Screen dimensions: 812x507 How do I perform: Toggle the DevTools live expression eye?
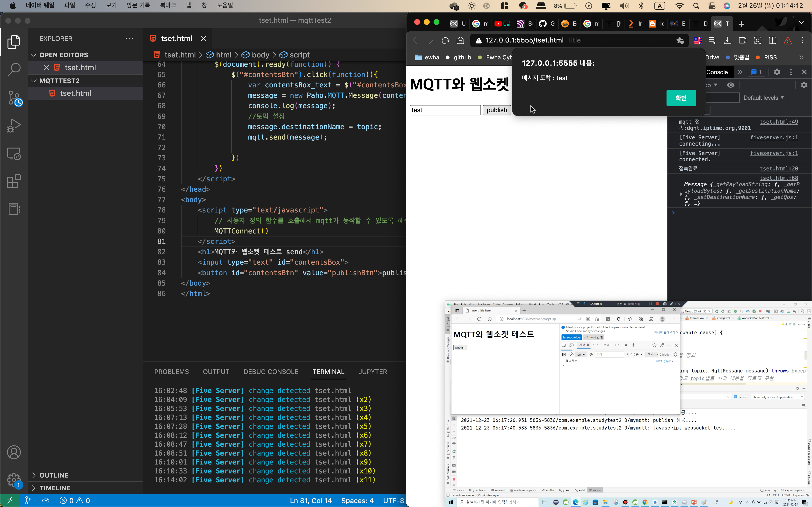point(731,85)
